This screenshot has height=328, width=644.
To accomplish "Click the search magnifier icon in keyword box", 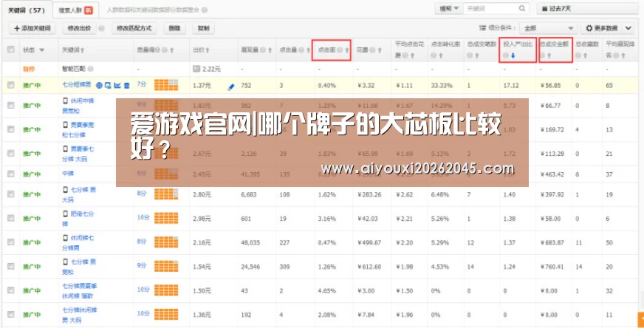I will point(522,8).
